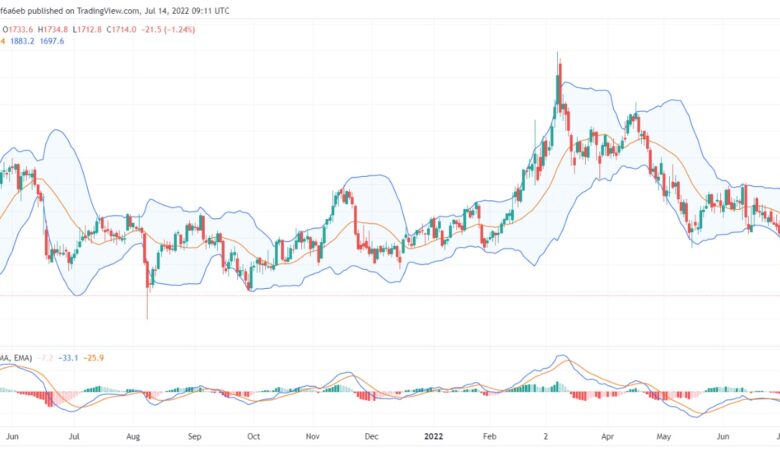Click the MACD signal value −25.9
Screen dimensions: 780x470
point(94,358)
